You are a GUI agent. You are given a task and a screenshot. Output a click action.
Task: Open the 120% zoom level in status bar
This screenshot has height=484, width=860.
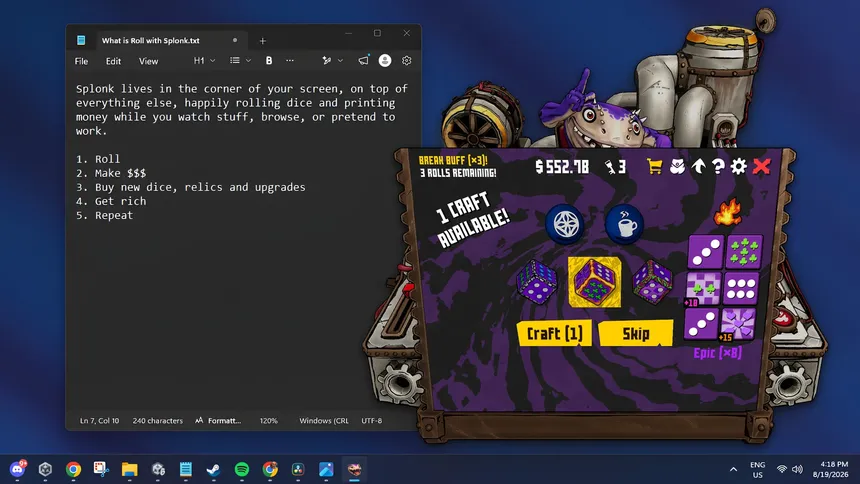(269, 420)
